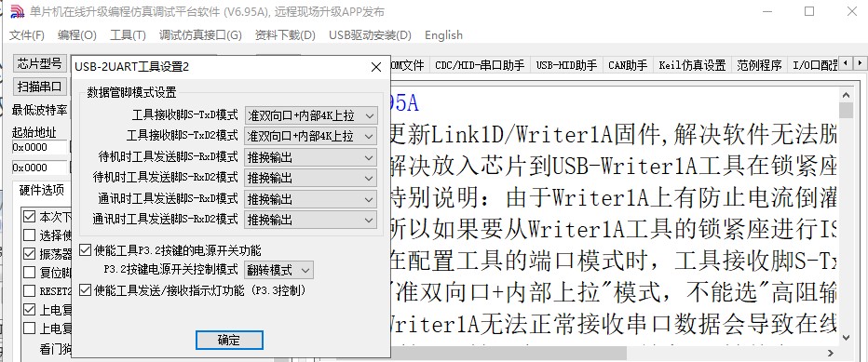The width and height of the screenshot is (868, 362).
Task: Click scroll-down arrow of text panel
Action: click(846, 337)
